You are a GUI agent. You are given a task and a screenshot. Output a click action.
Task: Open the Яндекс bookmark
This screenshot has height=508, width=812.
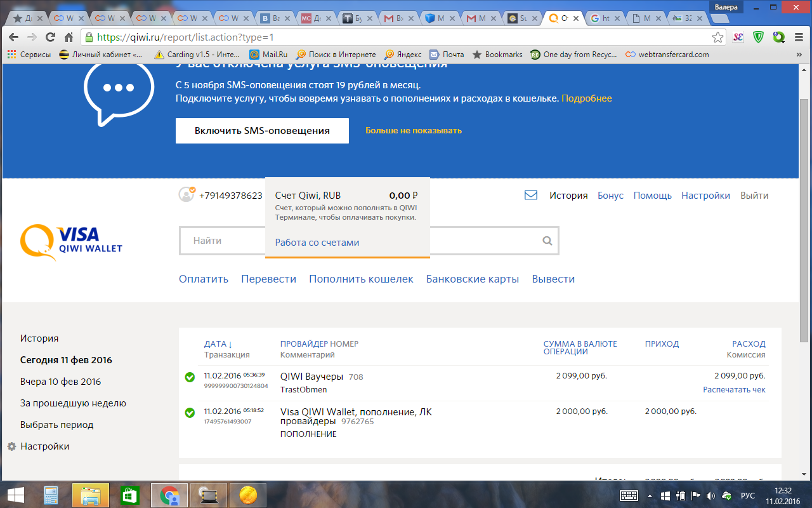click(403, 55)
